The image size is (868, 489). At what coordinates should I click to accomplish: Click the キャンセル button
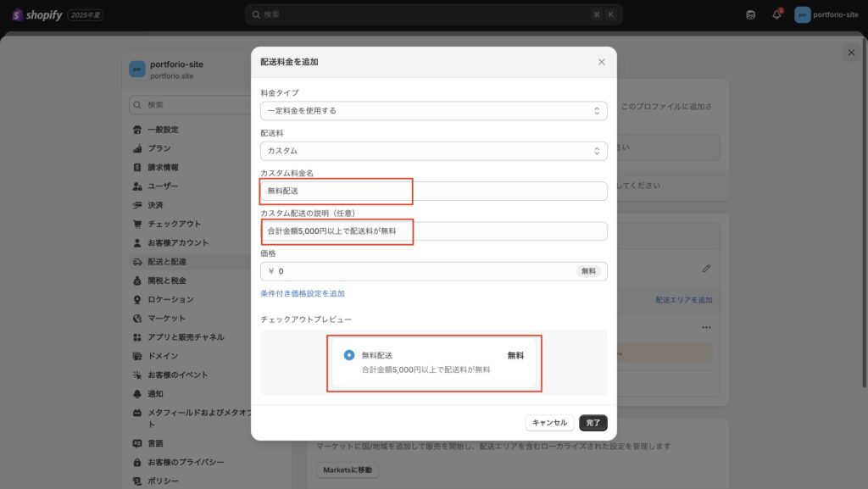click(549, 422)
